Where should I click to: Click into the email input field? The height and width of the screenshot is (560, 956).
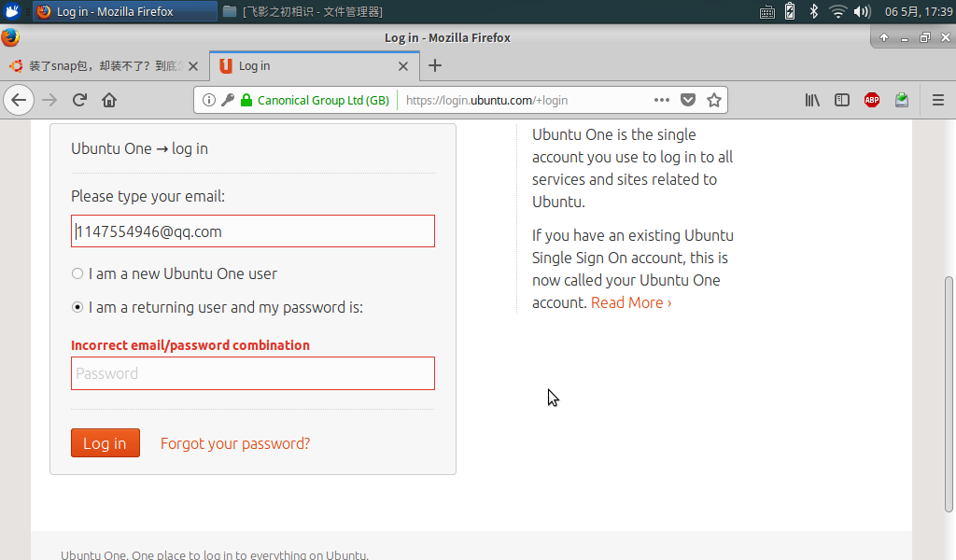(x=253, y=231)
